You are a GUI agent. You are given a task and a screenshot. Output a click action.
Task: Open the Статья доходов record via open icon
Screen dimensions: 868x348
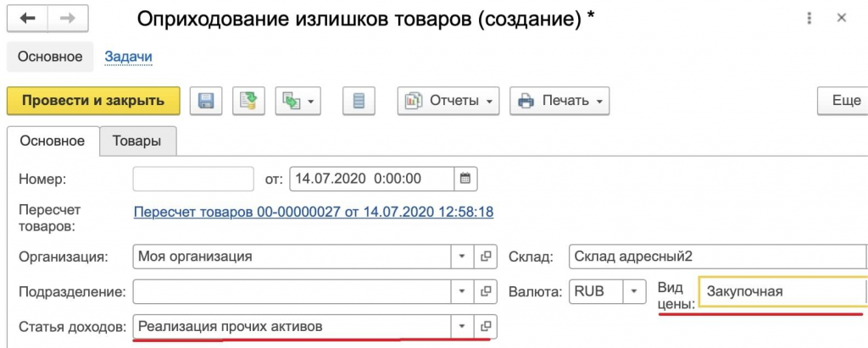486,327
